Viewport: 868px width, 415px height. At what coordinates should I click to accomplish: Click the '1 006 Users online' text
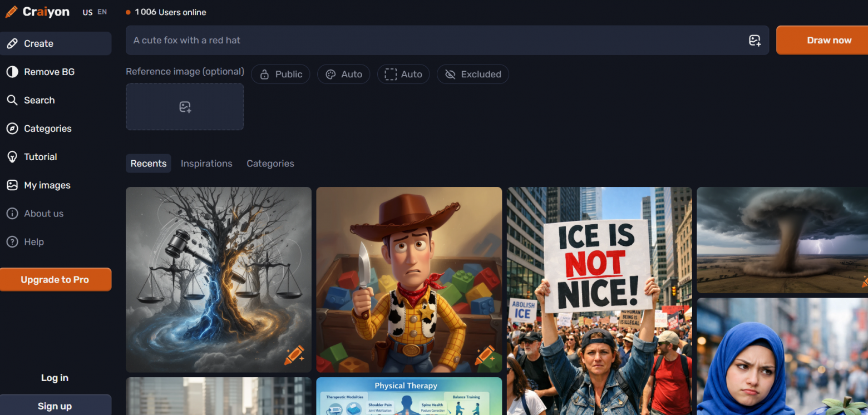170,12
